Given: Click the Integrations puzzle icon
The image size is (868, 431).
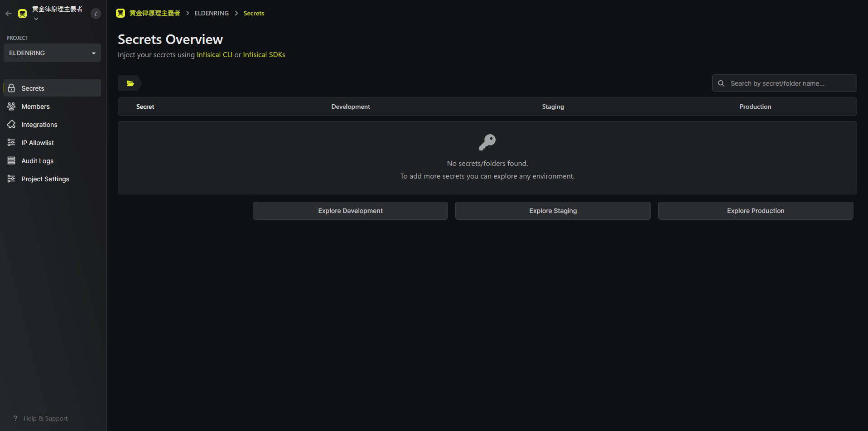Looking at the screenshot, I should coord(11,124).
